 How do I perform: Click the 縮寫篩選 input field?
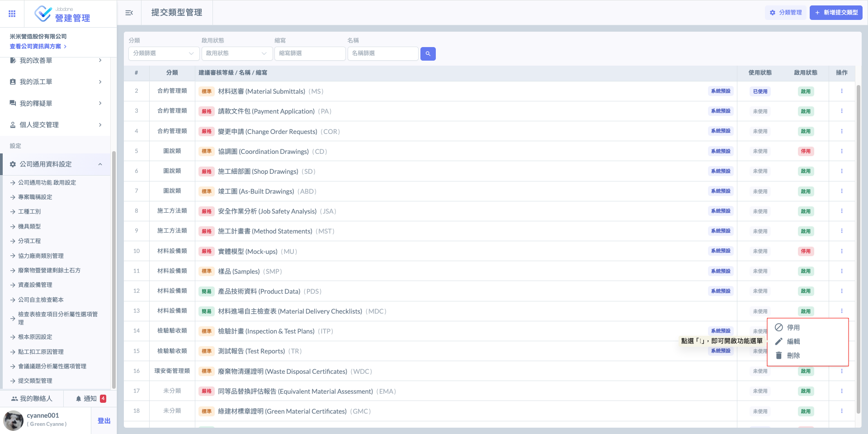(310, 53)
